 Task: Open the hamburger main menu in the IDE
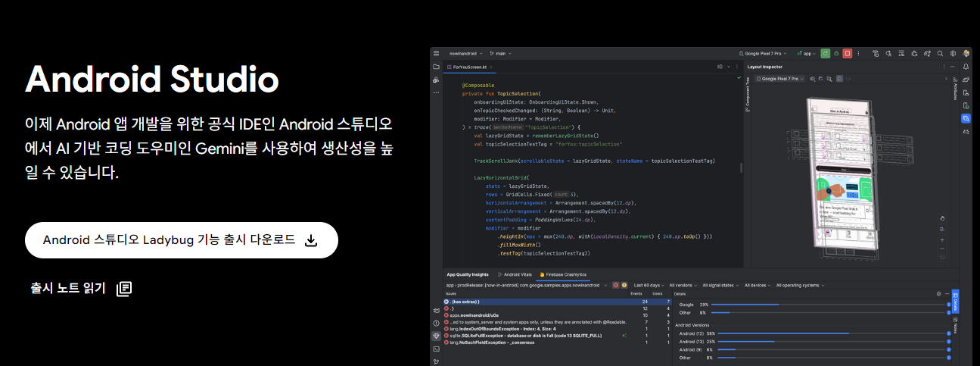click(x=436, y=54)
